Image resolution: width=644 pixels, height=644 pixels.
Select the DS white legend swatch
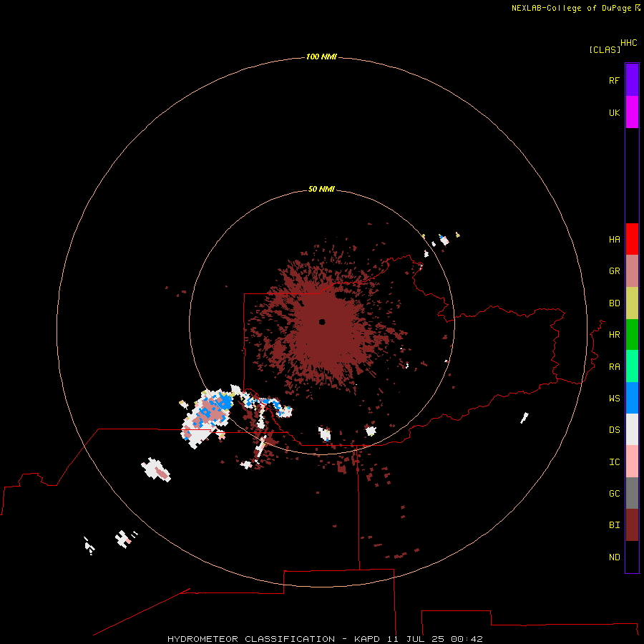pyautogui.click(x=632, y=429)
